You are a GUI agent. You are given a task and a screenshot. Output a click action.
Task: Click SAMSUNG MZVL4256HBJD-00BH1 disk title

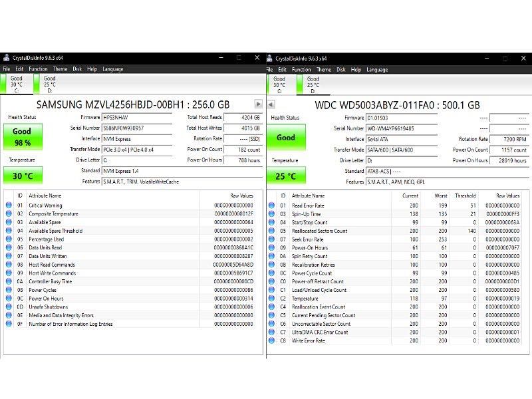coord(133,104)
